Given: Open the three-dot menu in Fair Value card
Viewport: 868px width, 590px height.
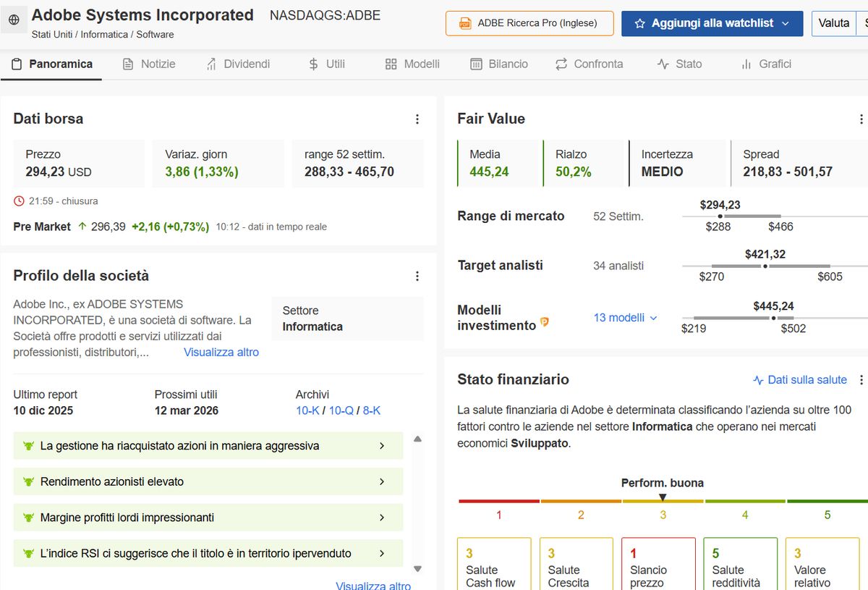Looking at the screenshot, I should click(861, 119).
